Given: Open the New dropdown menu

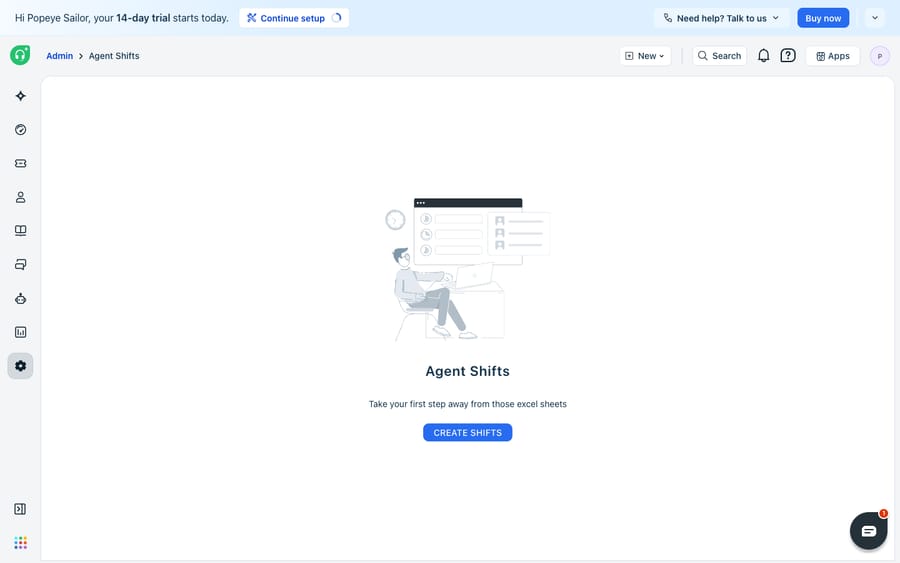Looking at the screenshot, I should (x=645, y=56).
